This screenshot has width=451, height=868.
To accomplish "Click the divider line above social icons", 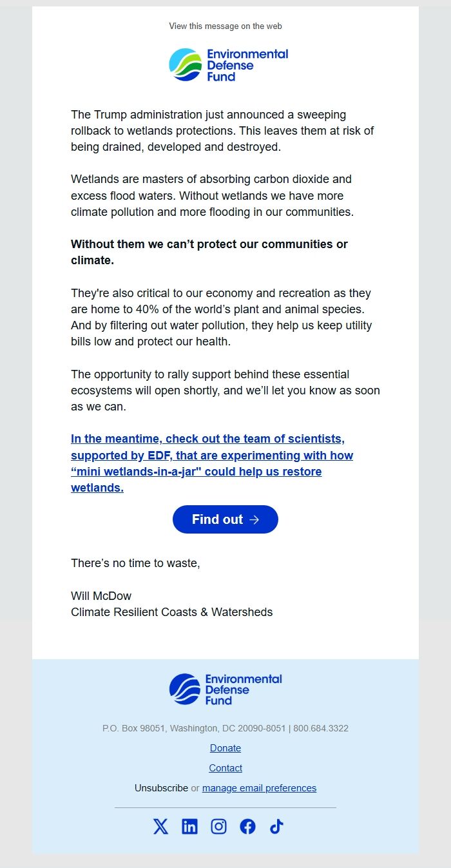I will pos(225,807).
